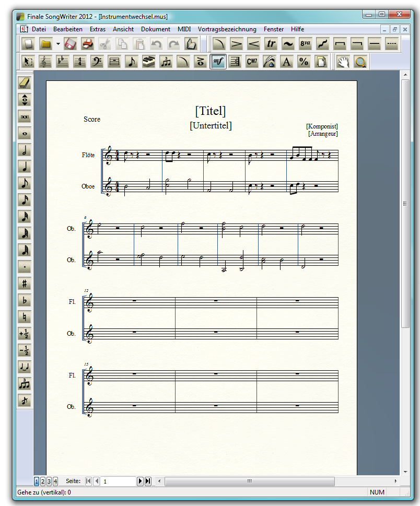Open the Ansicht menu
Screen dimensions: 420x506
point(123,29)
